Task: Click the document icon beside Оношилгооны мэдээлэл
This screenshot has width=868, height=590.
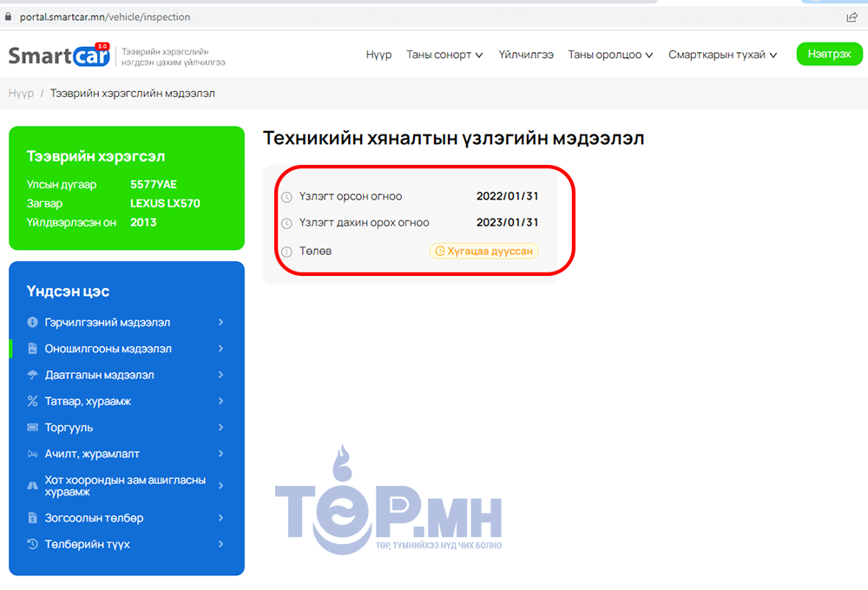Action: click(32, 349)
